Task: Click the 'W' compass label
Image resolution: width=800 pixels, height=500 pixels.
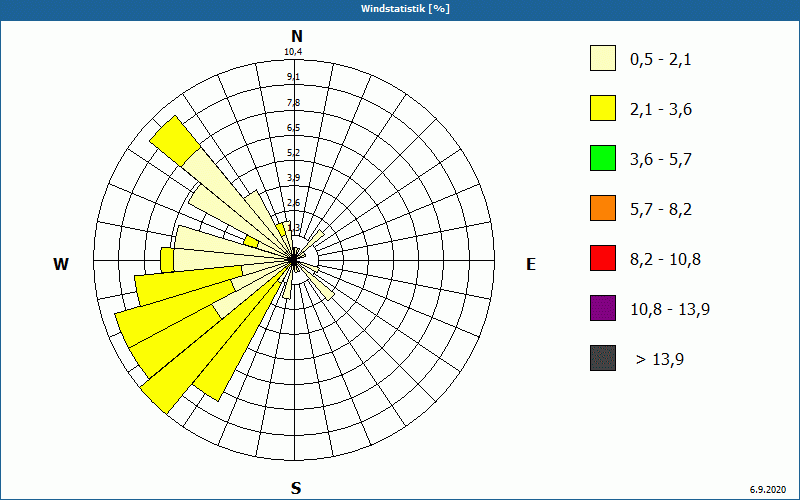Action: [x=61, y=264]
